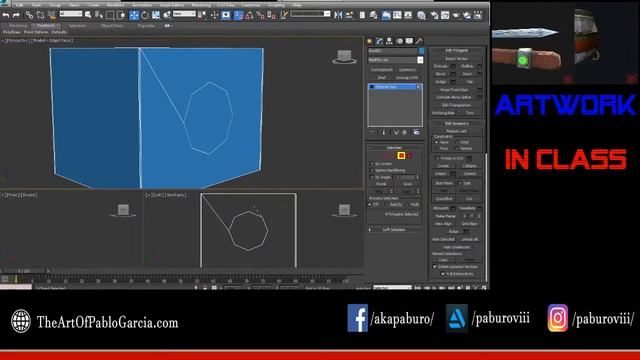
Task: Expand the Soft Selection rollout
Action: (x=394, y=230)
